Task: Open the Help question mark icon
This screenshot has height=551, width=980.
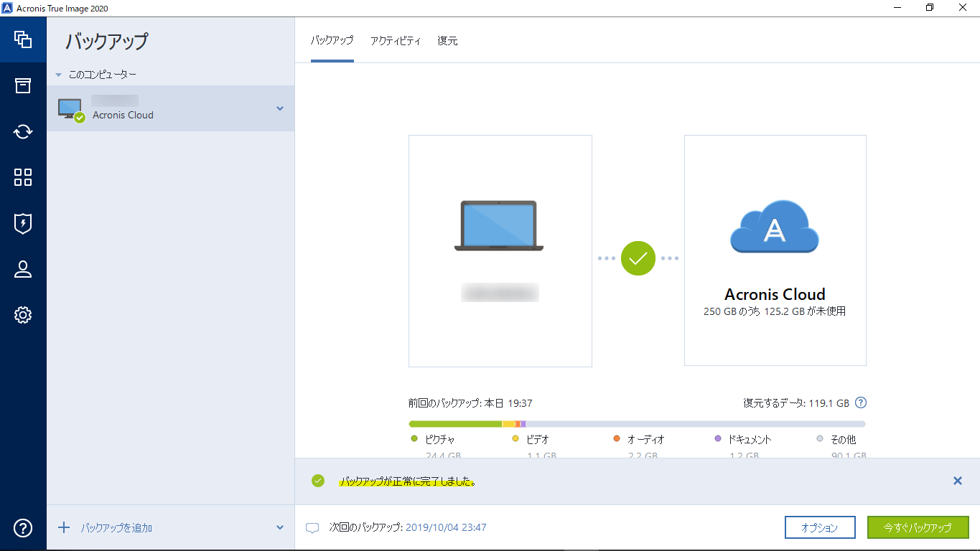Action: click(23, 528)
